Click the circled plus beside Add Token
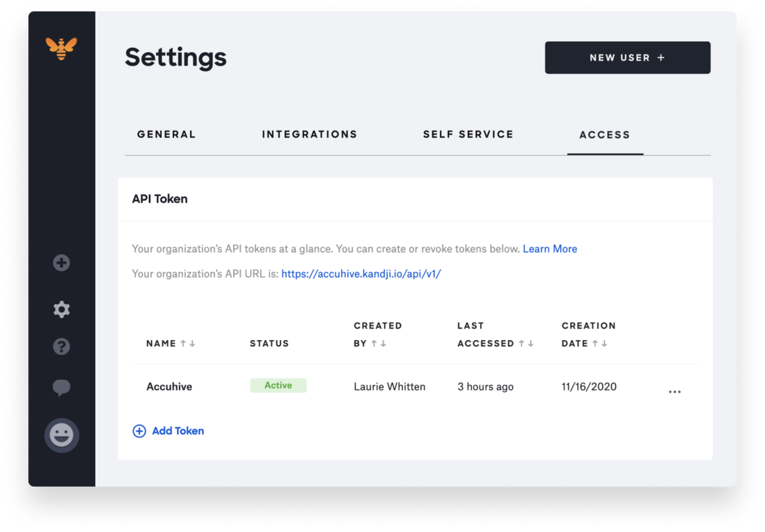 [139, 431]
